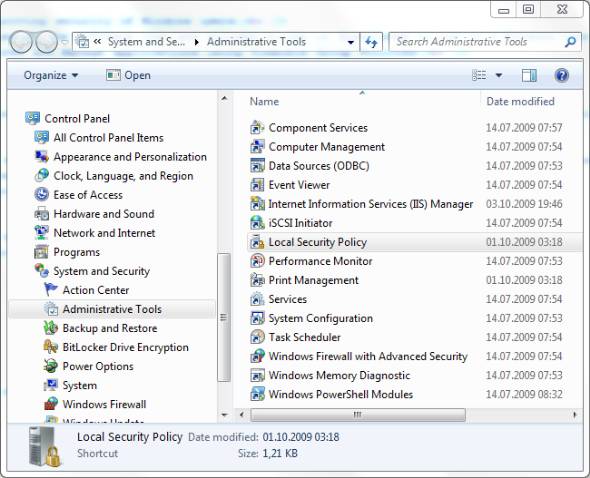Image resolution: width=590 pixels, height=478 pixels.
Task: Click the Action Center flag icon
Action: [50, 290]
